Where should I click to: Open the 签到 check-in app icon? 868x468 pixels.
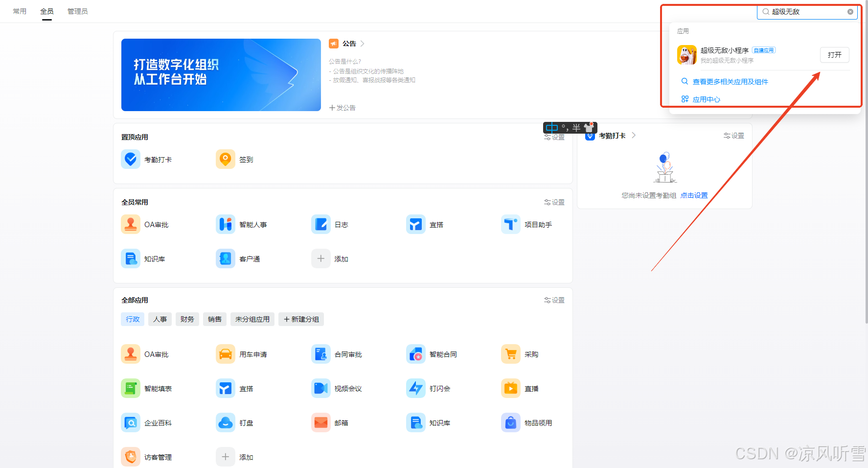tap(226, 159)
